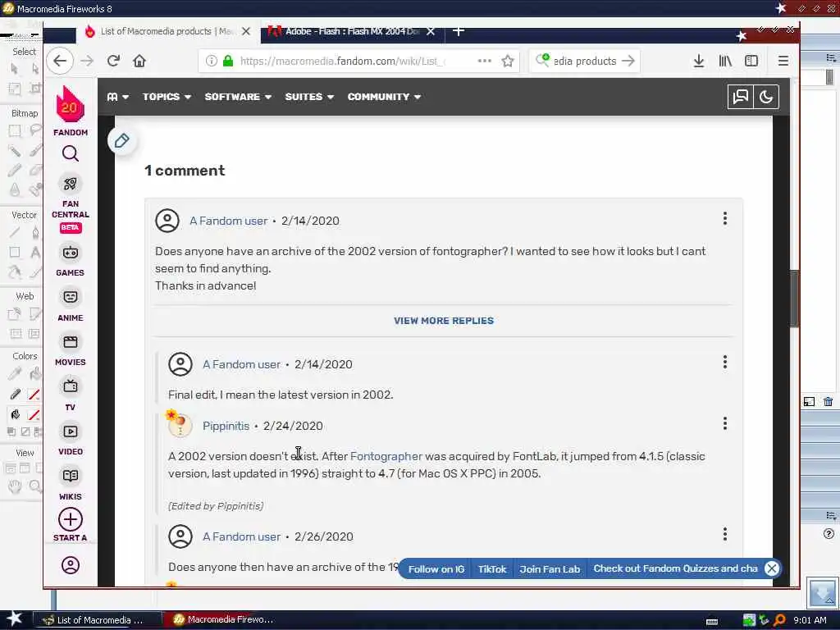Open the downloads arrow icon
The height and width of the screenshot is (630, 840).
[x=699, y=61]
